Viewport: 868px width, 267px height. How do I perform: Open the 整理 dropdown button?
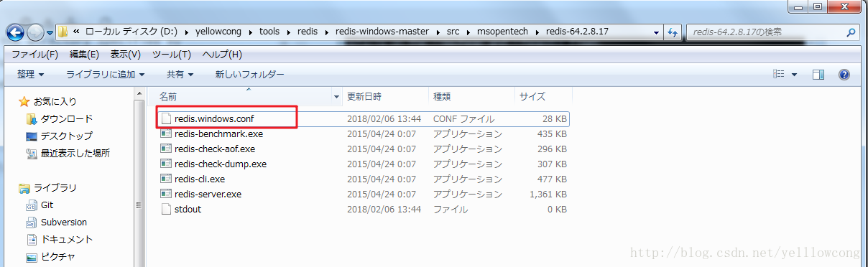point(30,75)
